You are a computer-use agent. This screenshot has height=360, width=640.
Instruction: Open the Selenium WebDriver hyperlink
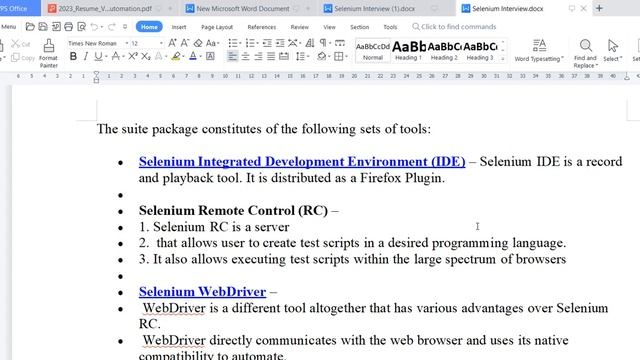[202, 292]
